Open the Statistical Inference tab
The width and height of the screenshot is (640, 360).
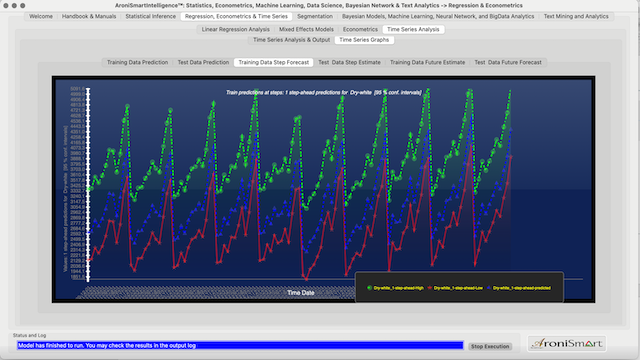click(151, 16)
